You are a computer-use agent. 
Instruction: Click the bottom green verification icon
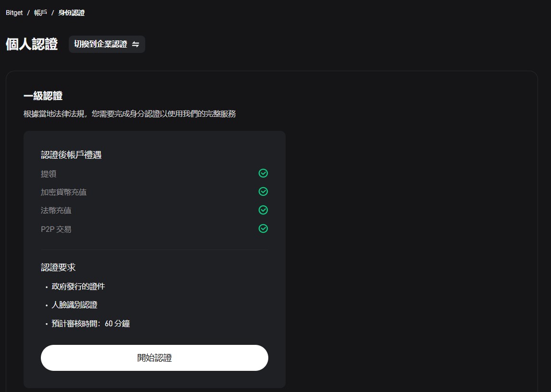[263, 228]
